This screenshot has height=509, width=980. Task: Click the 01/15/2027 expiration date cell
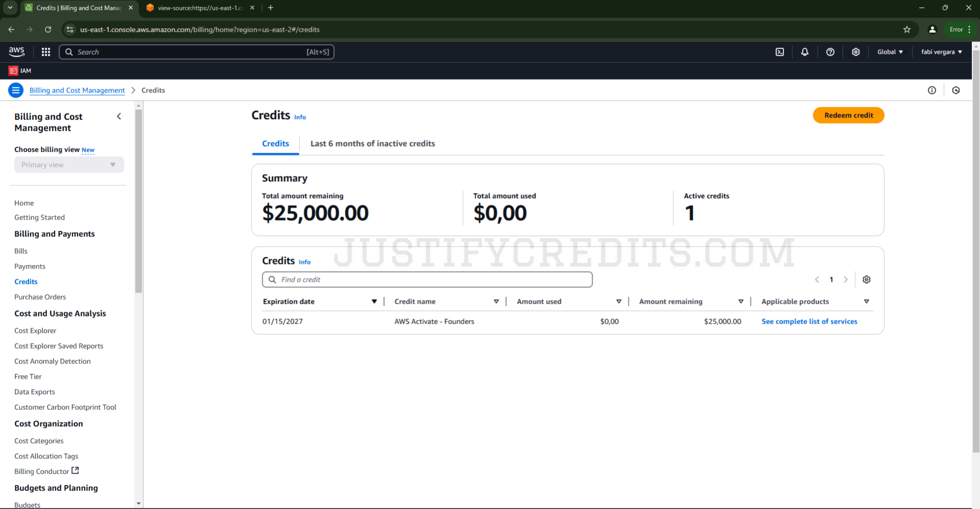283,322
